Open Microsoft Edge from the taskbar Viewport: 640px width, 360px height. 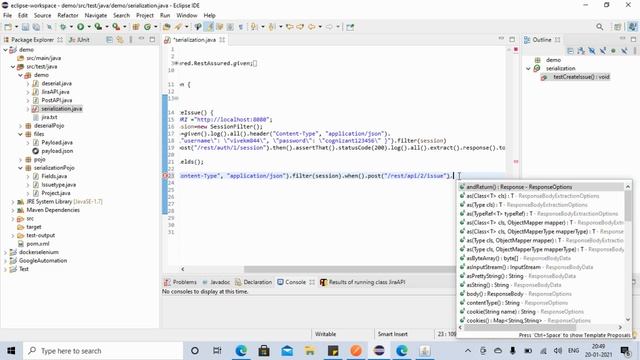241,351
